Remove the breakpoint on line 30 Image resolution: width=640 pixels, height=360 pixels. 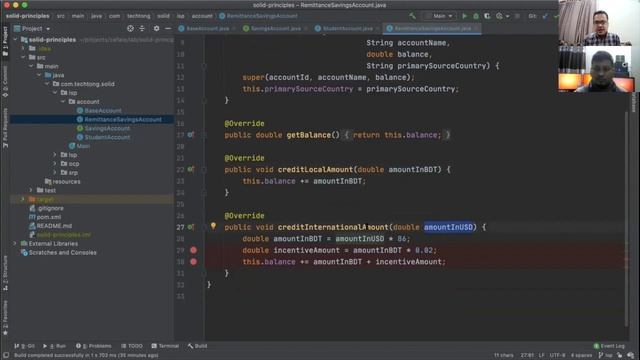[x=193, y=262]
